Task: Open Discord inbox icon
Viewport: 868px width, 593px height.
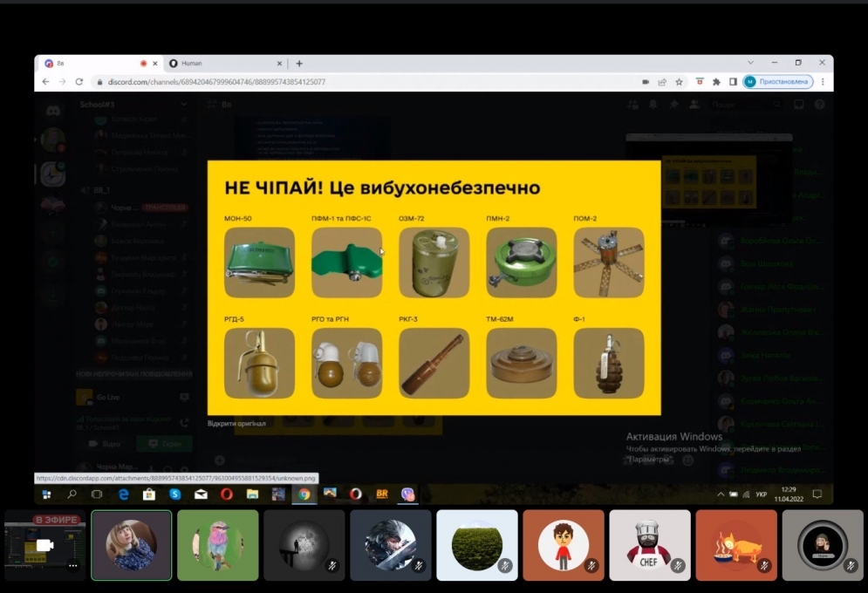Action: tap(799, 105)
